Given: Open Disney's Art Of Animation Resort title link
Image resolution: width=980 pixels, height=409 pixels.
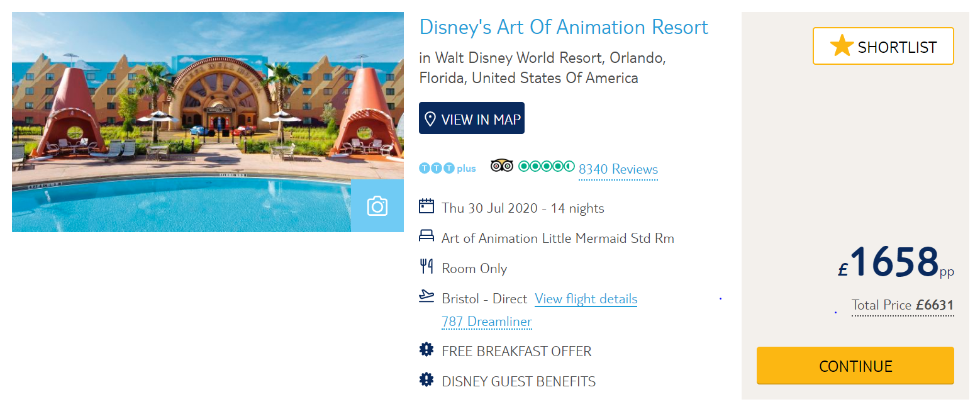Looking at the screenshot, I should (x=564, y=27).
